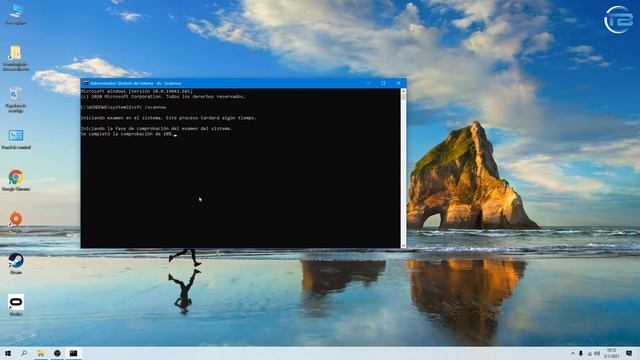Open the notification Action Center
The height and width of the screenshot is (360, 640).
pyautogui.click(x=629, y=353)
